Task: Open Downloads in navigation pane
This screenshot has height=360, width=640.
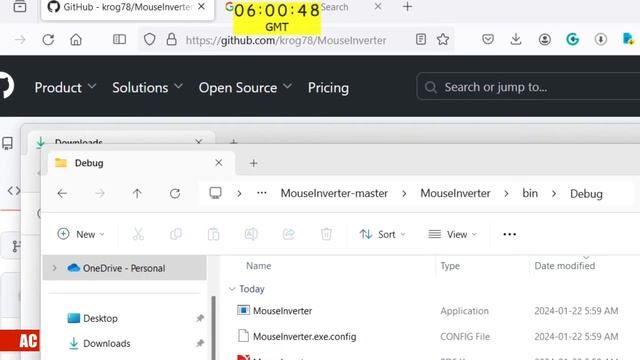Action: 107,344
